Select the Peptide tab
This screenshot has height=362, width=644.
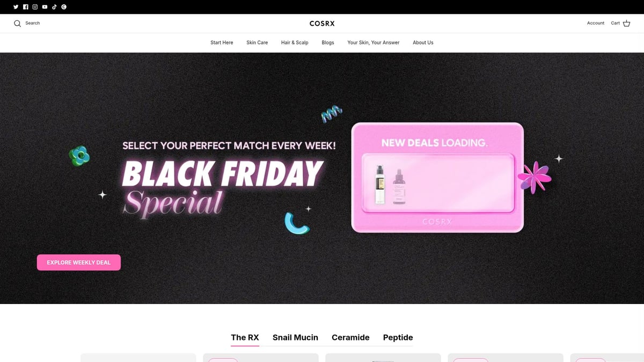tap(398, 337)
